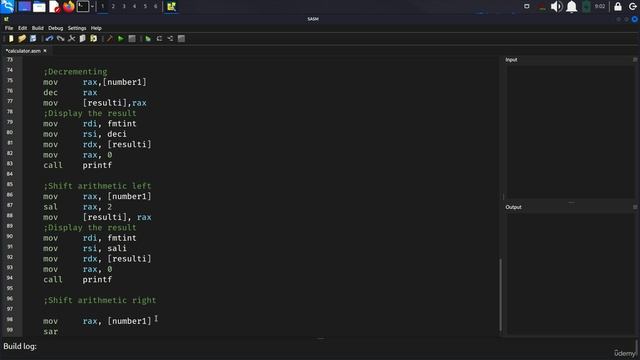This screenshot has height=360, width=640.
Task: Open the Edit menu
Action: coord(22,28)
